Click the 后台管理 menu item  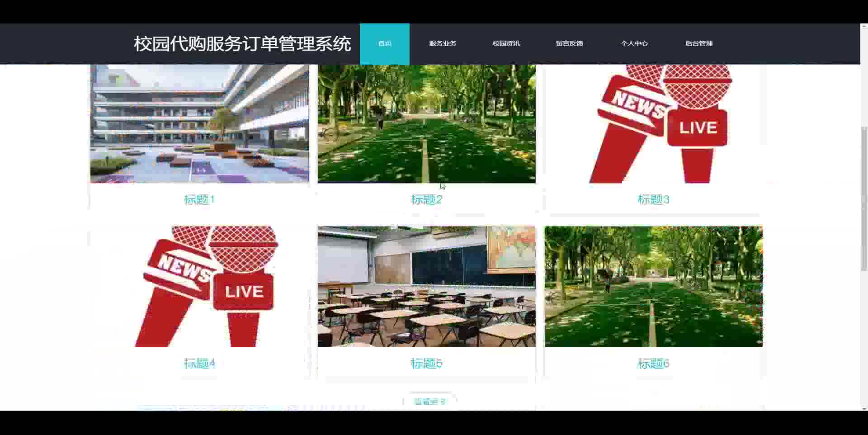point(698,44)
